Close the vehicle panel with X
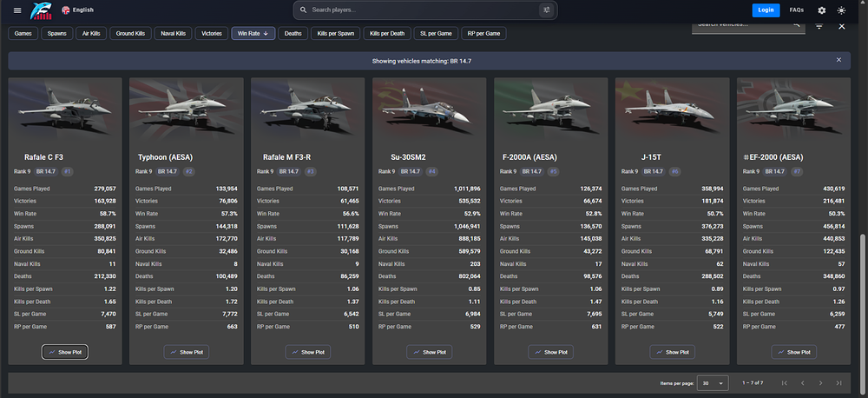The image size is (868, 398). [x=841, y=26]
